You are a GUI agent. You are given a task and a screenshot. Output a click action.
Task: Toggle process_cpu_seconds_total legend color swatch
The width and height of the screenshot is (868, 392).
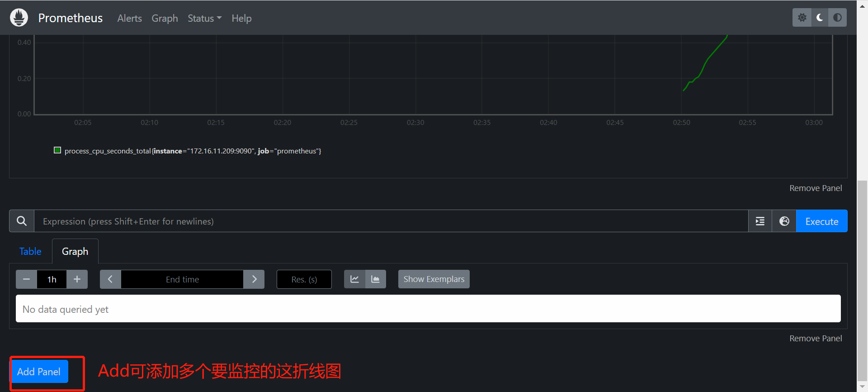[x=57, y=150]
